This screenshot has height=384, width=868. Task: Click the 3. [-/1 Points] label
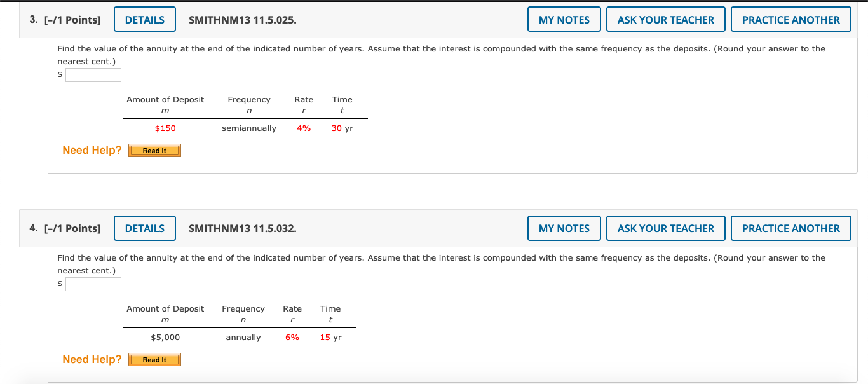tap(65, 20)
